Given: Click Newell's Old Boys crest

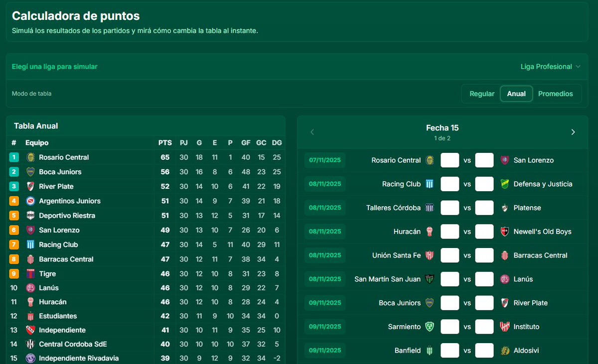Looking at the screenshot, I should tap(504, 232).
